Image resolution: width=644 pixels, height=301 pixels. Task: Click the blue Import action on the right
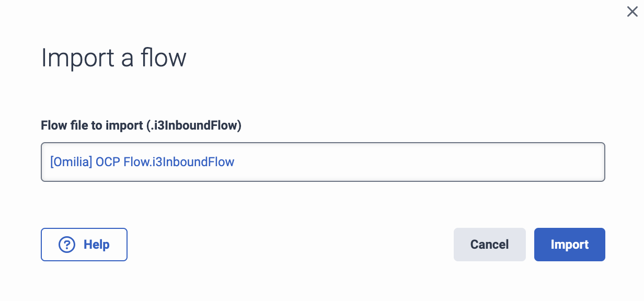(x=569, y=244)
